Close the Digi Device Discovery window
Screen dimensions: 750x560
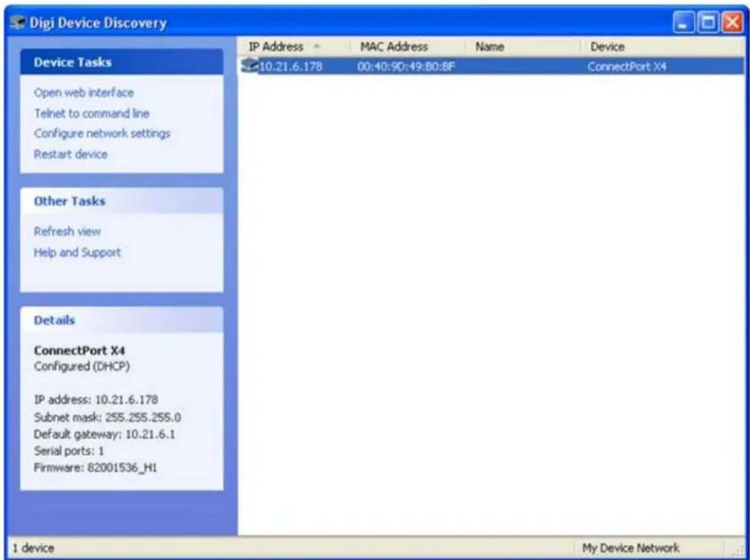pyautogui.click(x=731, y=23)
